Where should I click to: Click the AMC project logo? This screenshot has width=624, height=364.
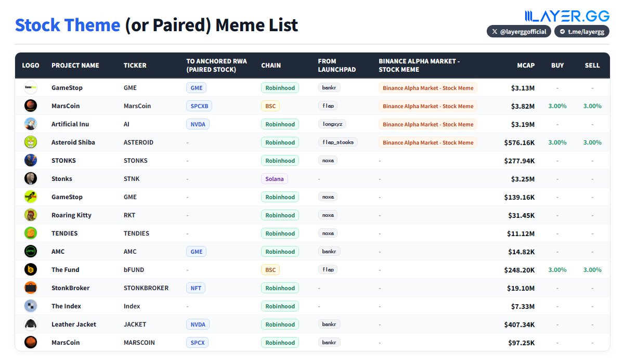(31, 252)
